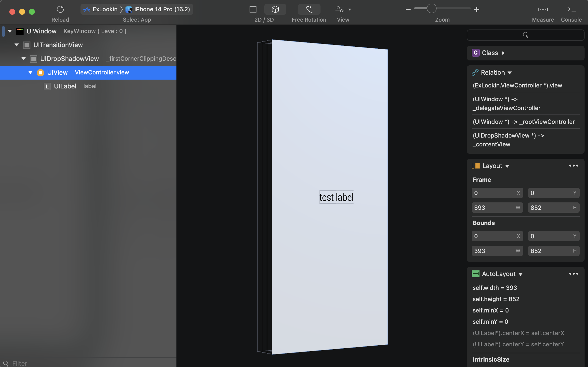
Task: Open Layout section more options
Action: (x=574, y=166)
